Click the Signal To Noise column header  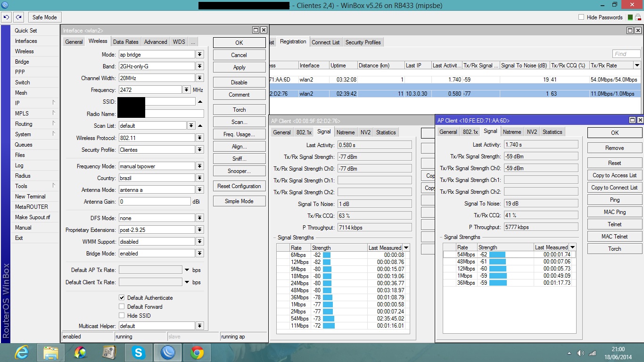(x=525, y=66)
